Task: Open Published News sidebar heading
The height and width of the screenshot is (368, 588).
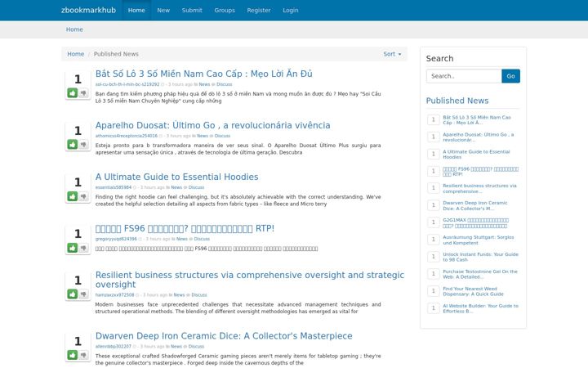Action: pos(457,101)
